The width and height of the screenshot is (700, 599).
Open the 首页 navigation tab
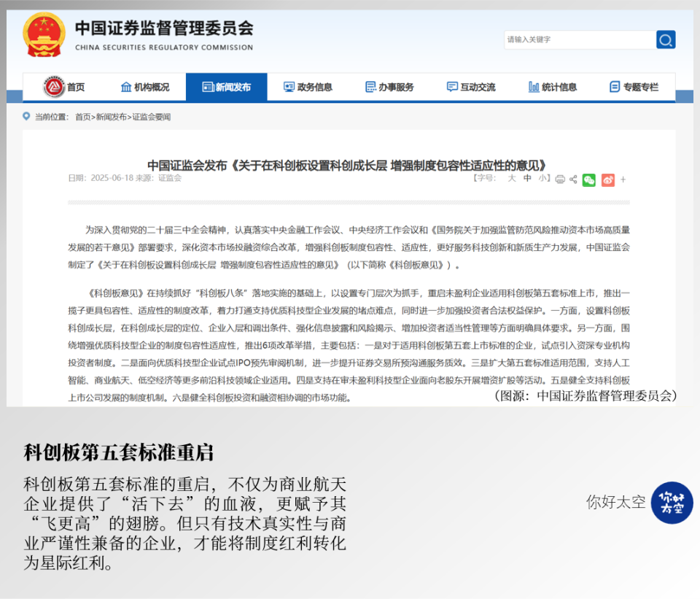64,87
